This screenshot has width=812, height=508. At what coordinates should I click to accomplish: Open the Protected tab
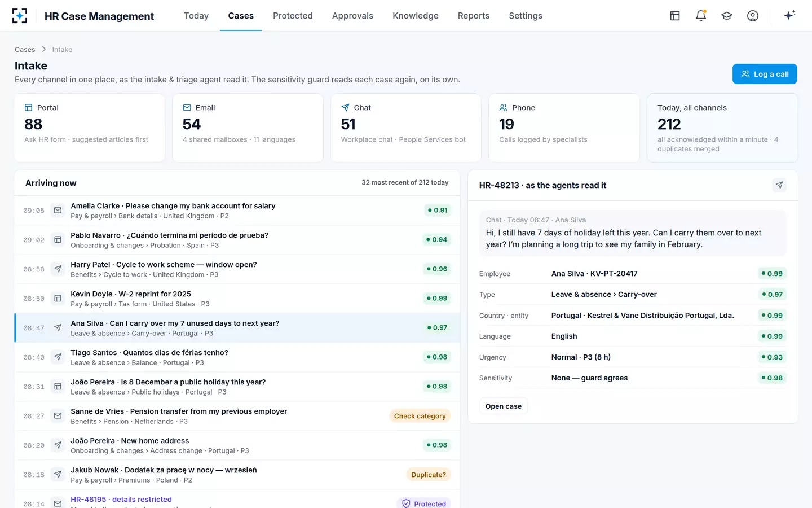tap(293, 16)
